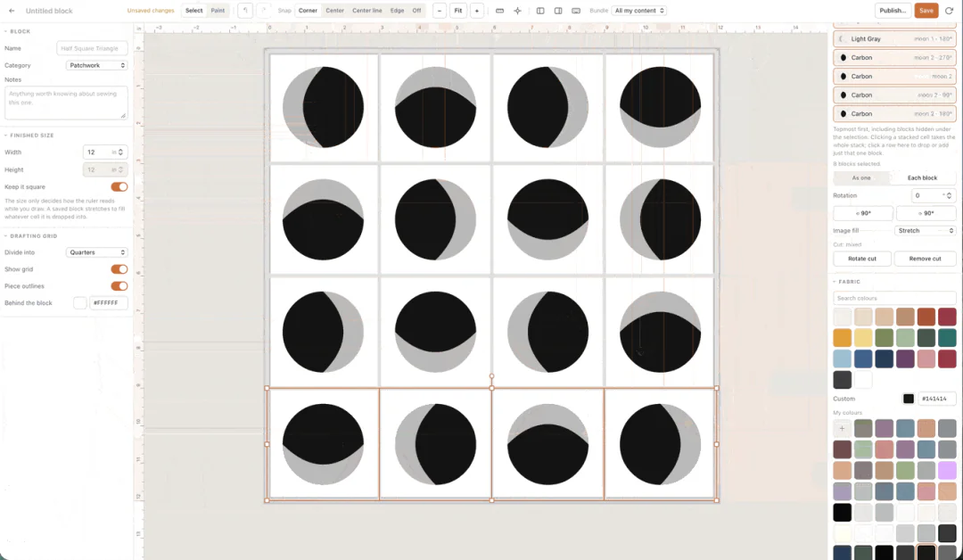Click the Custom black colour swatch
This screenshot has width=963, height=560.
[909, 399]
